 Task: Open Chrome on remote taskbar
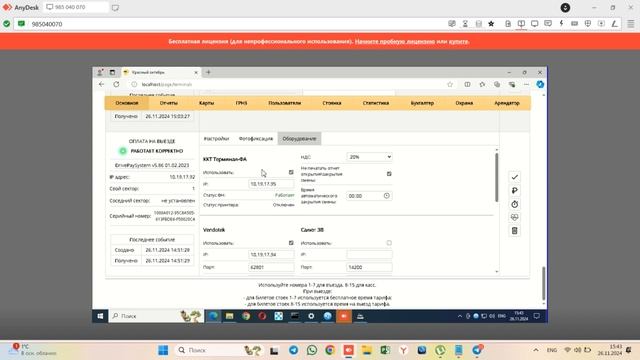click(x=246, y=316)
